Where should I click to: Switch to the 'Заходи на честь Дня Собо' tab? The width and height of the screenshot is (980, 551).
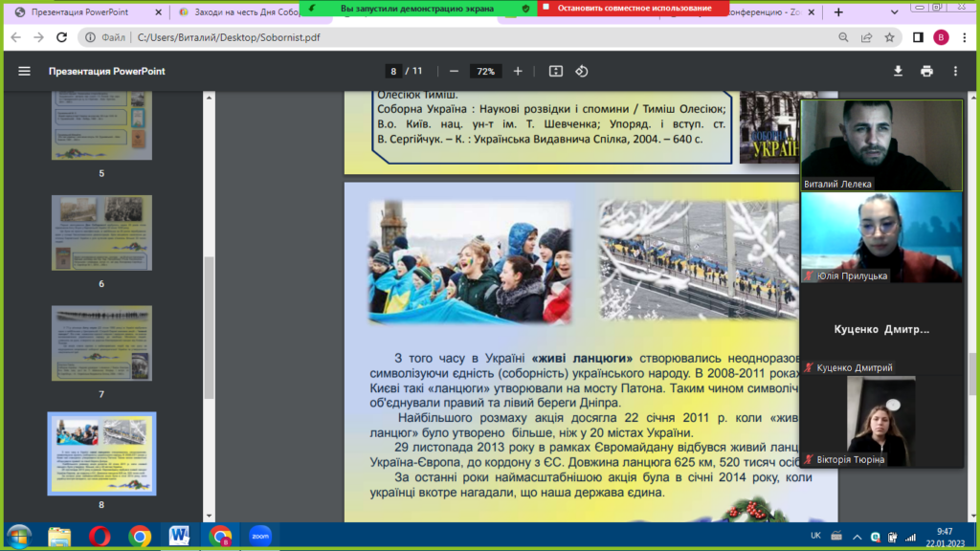[x=239, y=12]
